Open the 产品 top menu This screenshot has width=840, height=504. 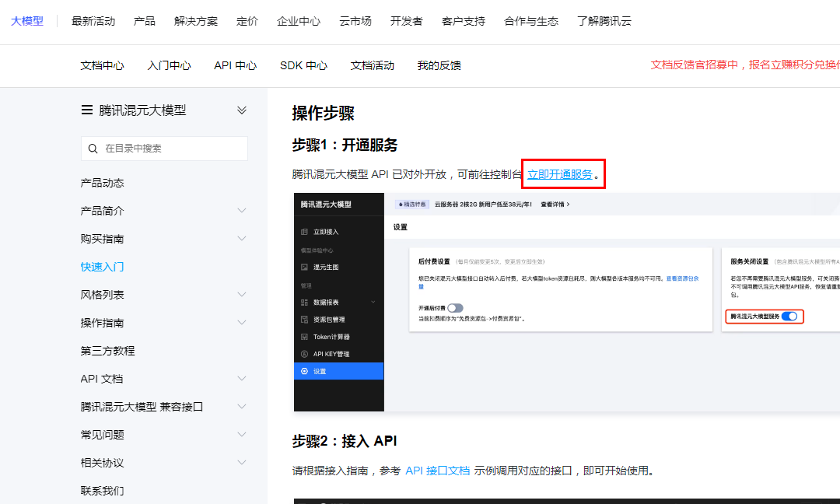pos(144,21)
